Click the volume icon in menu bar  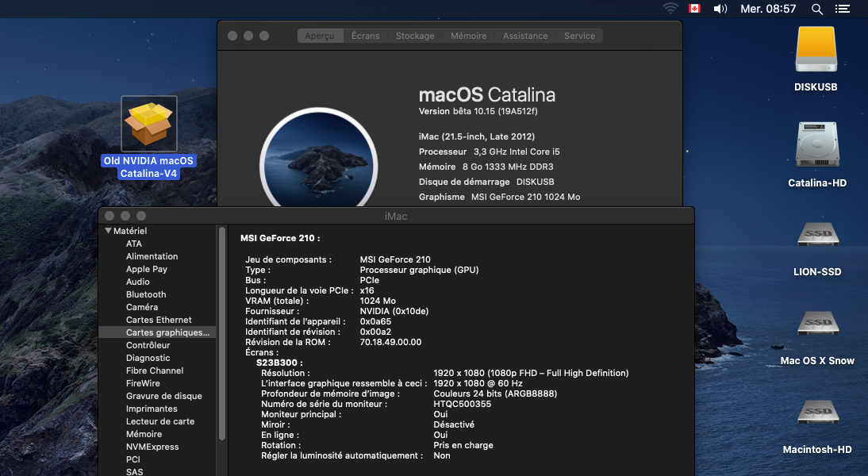tap(720, 9)
